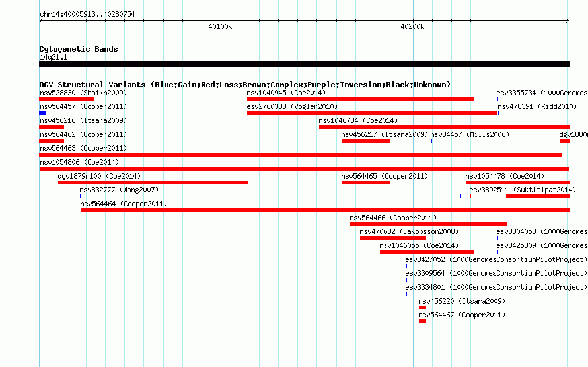Viewport: 588px width, 367px height.
Task: Select the red bar under nsv456217
Action: click(x=366, y=141)
